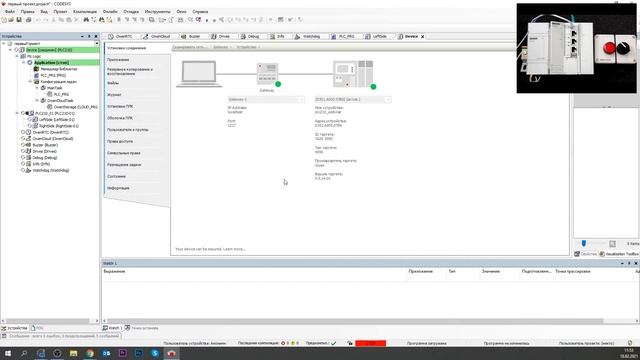Pin the Устройства panel with the pin icon
The image size is (640, 360).
89,36
